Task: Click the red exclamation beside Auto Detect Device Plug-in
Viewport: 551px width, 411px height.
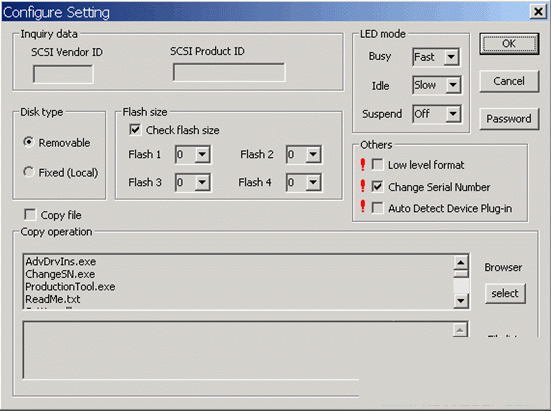Action: pos(363,207)
